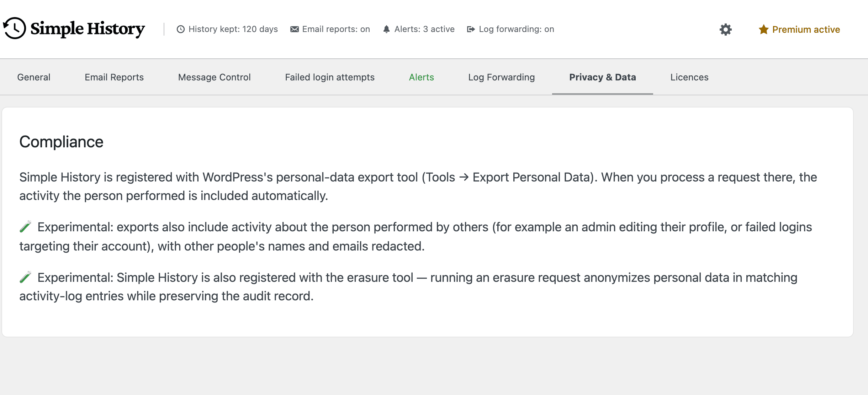Click the Compliance heading
Screen dimensions: 868x395
tap(61, 142)
